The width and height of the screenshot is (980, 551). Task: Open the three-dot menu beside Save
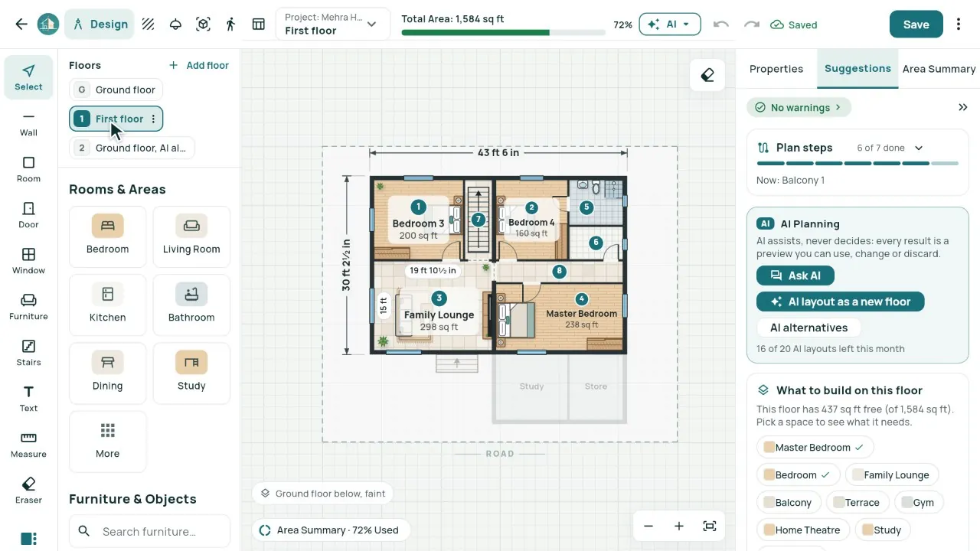pyautogui.click(x=959, y=24)
